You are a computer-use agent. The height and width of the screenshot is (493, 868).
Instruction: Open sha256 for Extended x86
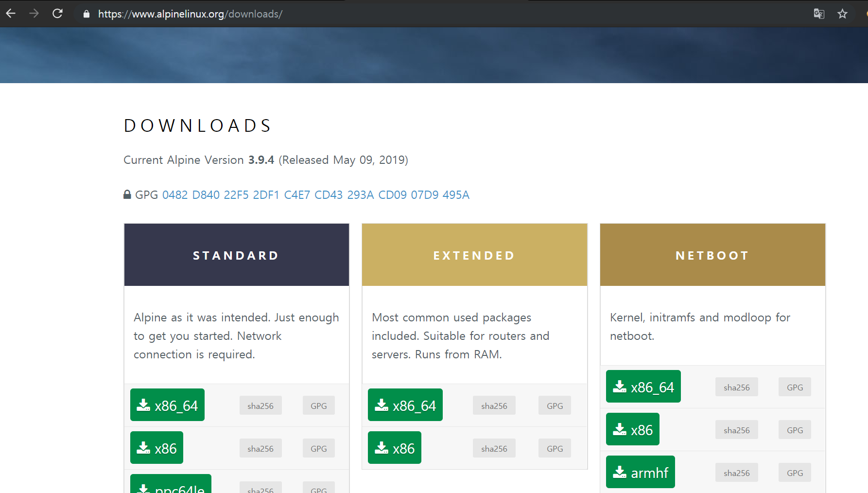click(x=494, y=448)
